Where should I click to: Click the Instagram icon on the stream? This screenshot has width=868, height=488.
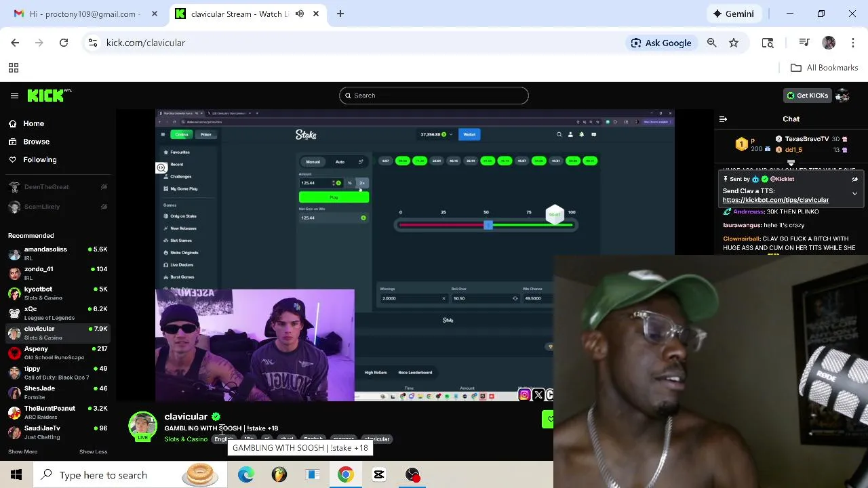pos(524,394)
